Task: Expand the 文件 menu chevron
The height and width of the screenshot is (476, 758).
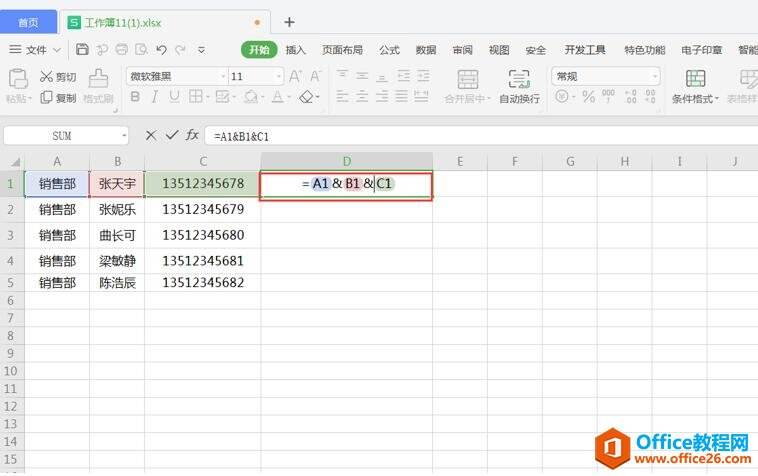Action: pos(57,50)
